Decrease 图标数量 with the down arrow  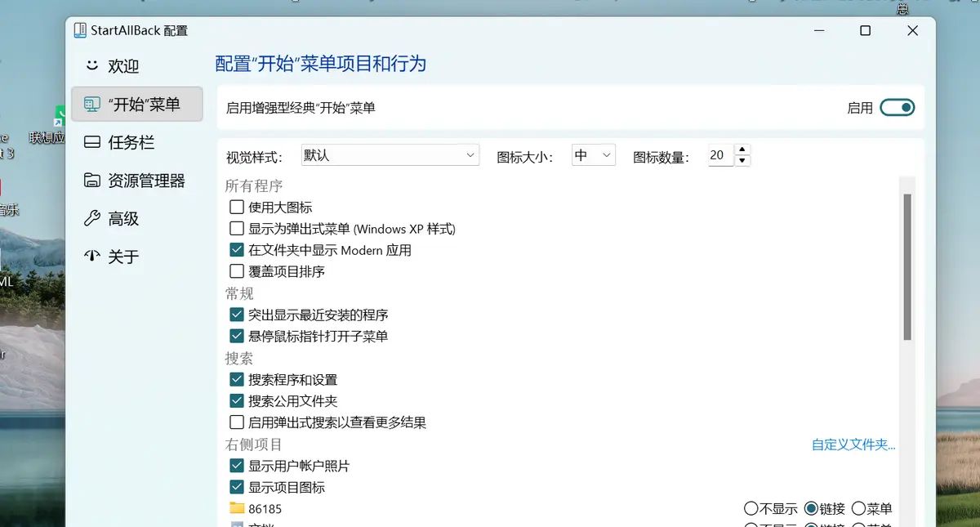click(742, 161)
